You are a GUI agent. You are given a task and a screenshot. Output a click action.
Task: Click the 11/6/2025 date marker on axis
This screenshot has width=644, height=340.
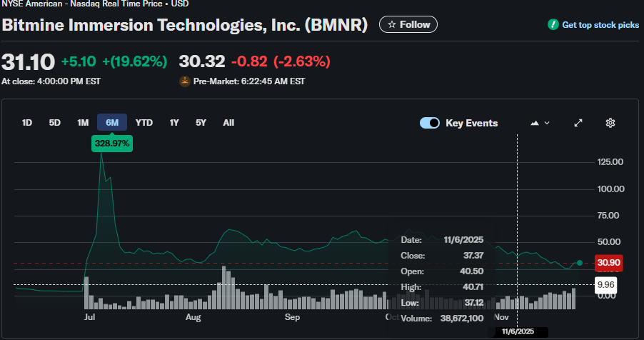[518, 331]
